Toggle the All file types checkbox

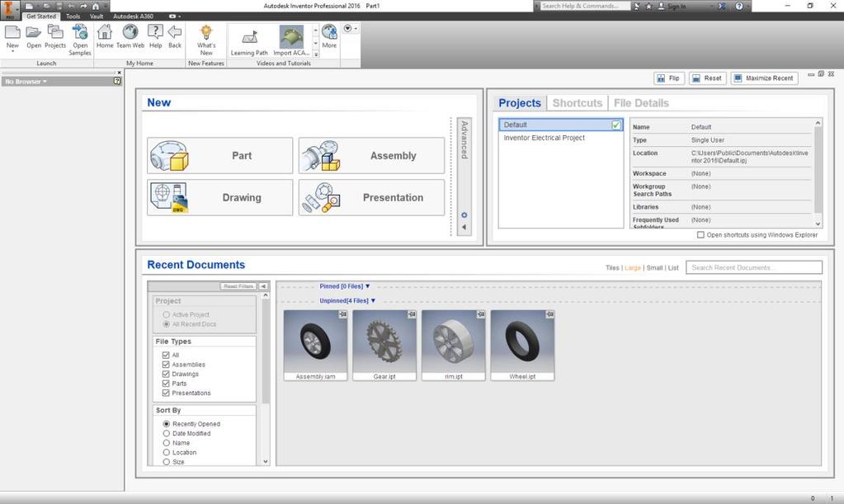[x=166, y=355]
